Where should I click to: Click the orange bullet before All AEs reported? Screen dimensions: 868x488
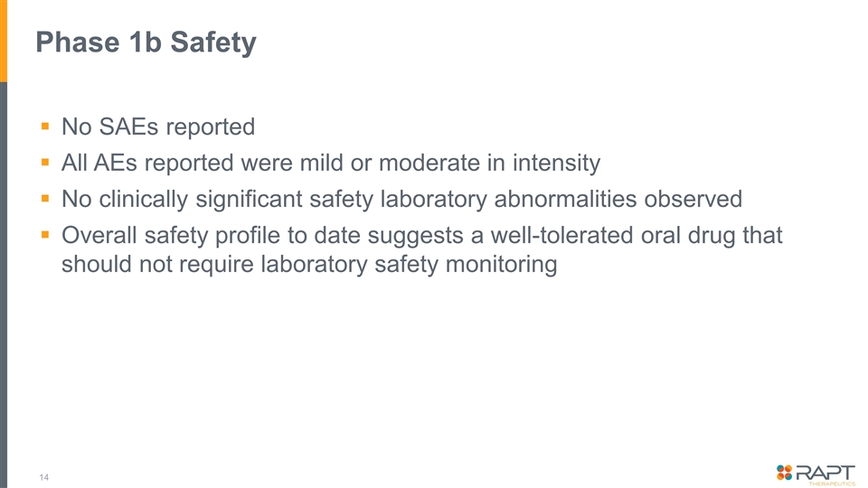(45, 162)
